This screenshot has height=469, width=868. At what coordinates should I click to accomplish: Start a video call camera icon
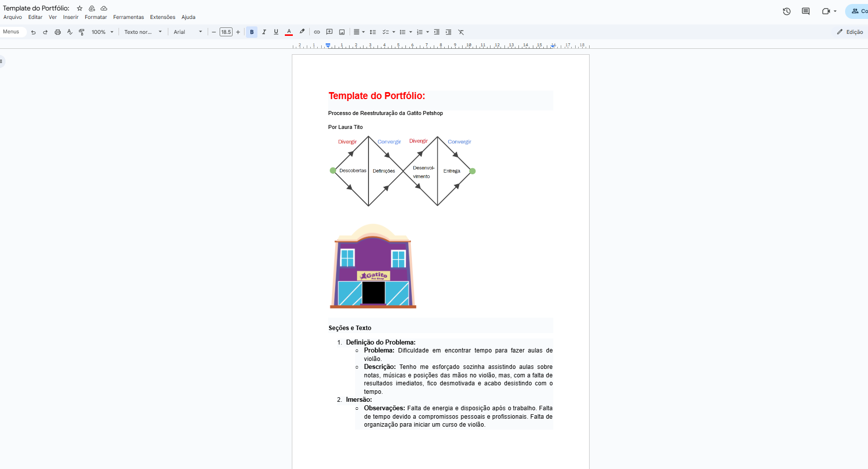826,11
